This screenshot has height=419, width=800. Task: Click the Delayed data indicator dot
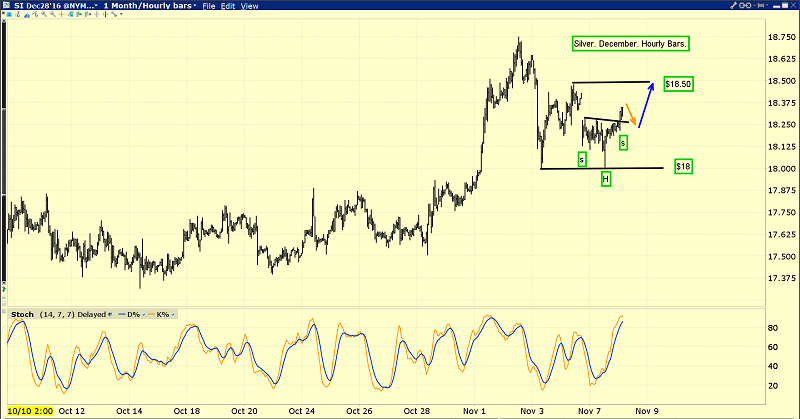(110, 314)
